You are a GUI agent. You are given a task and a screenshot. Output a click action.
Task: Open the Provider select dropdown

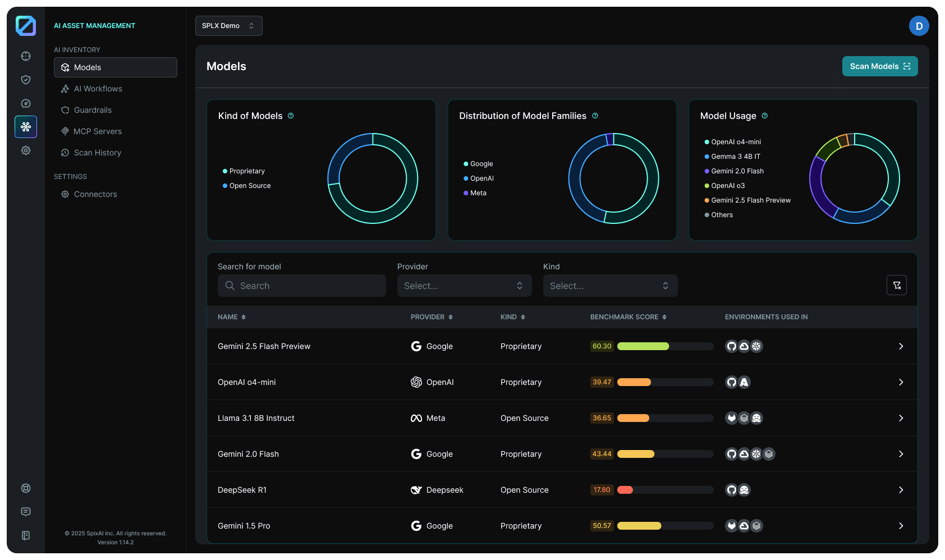click(464, 286)
